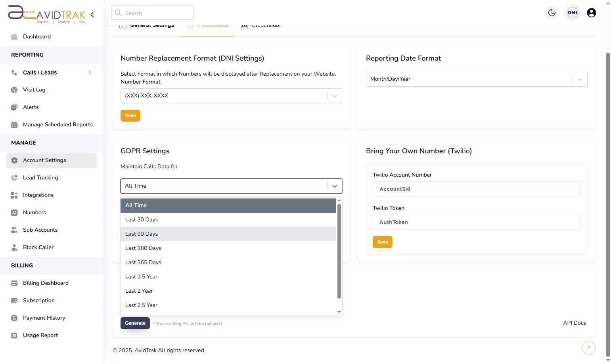Open the API Docs link
The height and width of the screenshot is (364, 611).
click(574, 323)
